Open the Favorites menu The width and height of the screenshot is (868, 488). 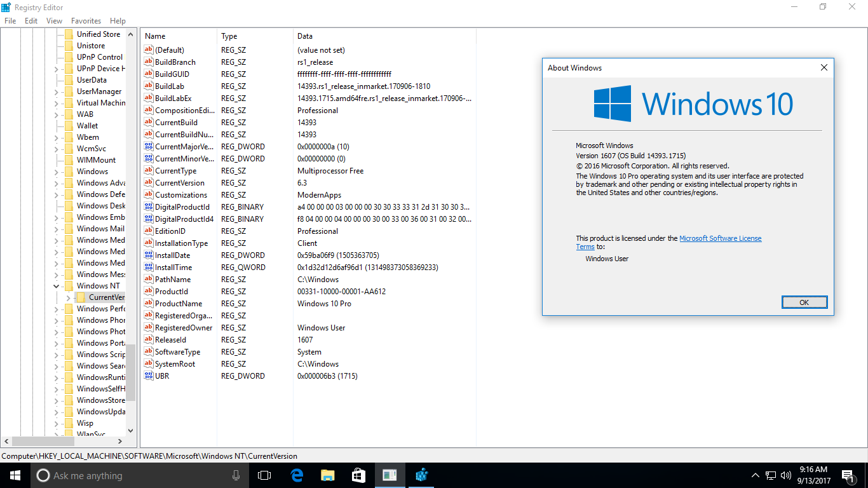[x=86, y=21]
